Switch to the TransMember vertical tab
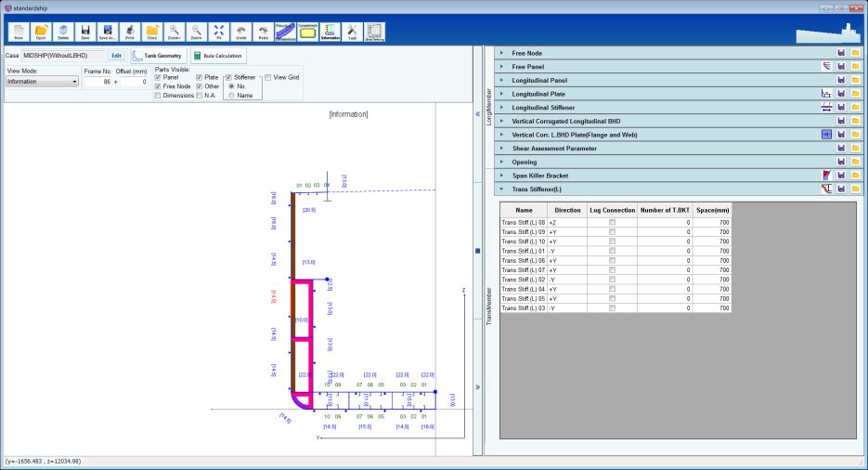868x470 pixels. [489, 306]
